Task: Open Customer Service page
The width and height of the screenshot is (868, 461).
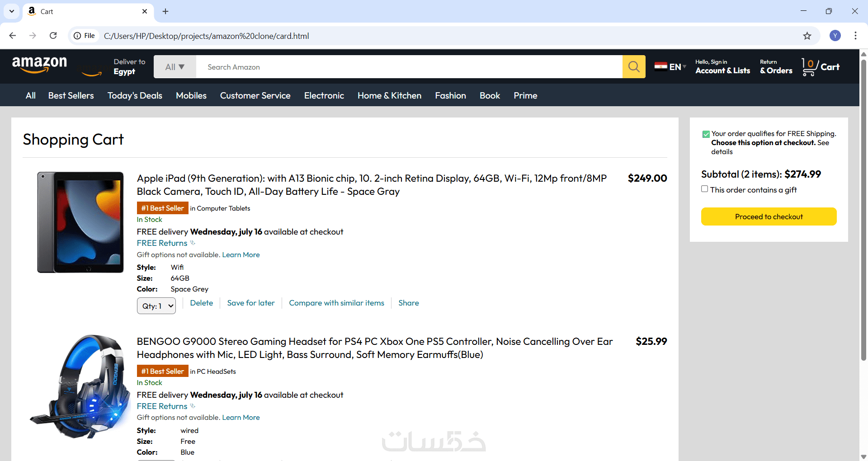Action: [x=255, y=95]
